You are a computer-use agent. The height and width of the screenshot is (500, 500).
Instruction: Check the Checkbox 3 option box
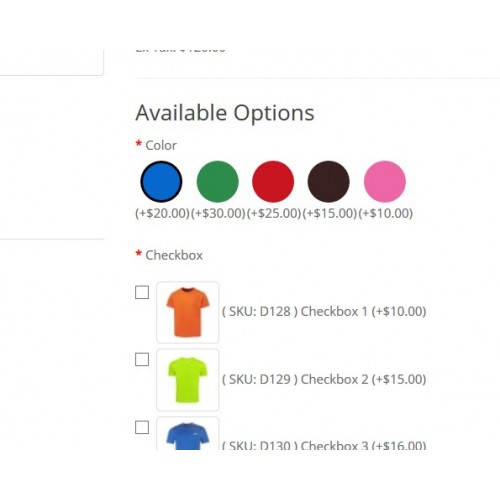[142, 427]
